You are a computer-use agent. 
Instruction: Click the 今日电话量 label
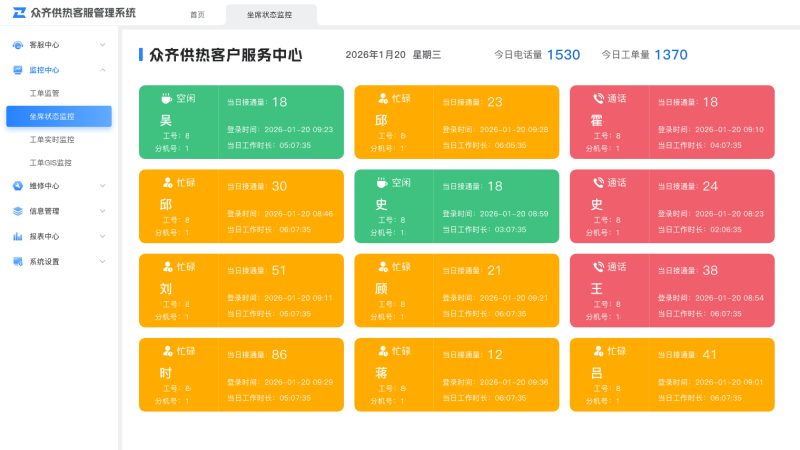518,55
